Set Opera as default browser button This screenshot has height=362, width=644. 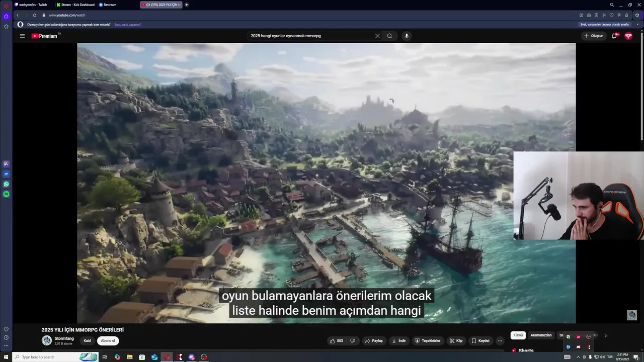[x=605, y=25]
